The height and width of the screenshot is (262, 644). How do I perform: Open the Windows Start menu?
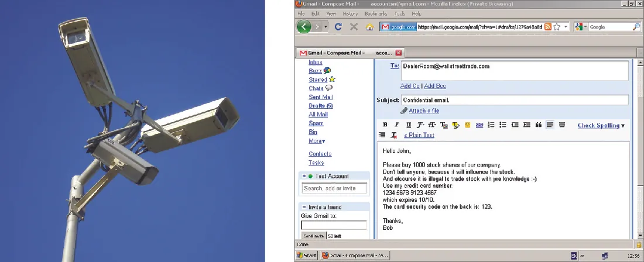pos(306,256)
